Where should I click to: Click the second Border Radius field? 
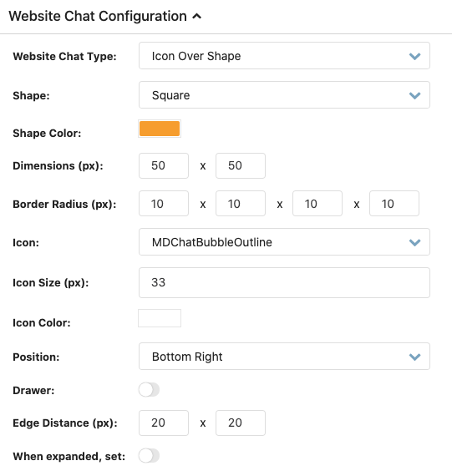(241, 204)
